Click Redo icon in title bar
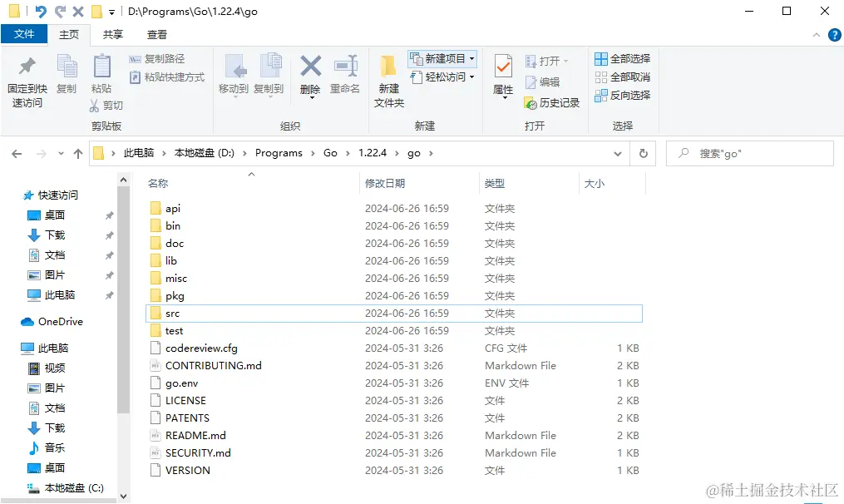844x504 pixels. (60, 11)
